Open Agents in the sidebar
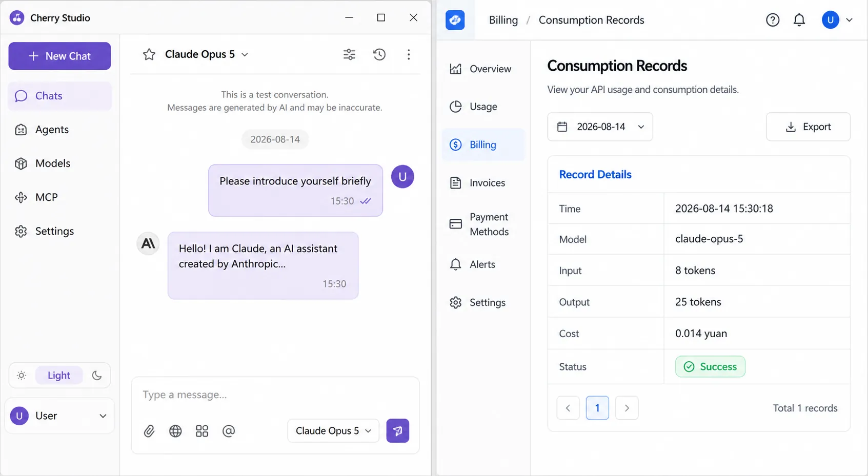868x476 pixels. pos(59,130)
